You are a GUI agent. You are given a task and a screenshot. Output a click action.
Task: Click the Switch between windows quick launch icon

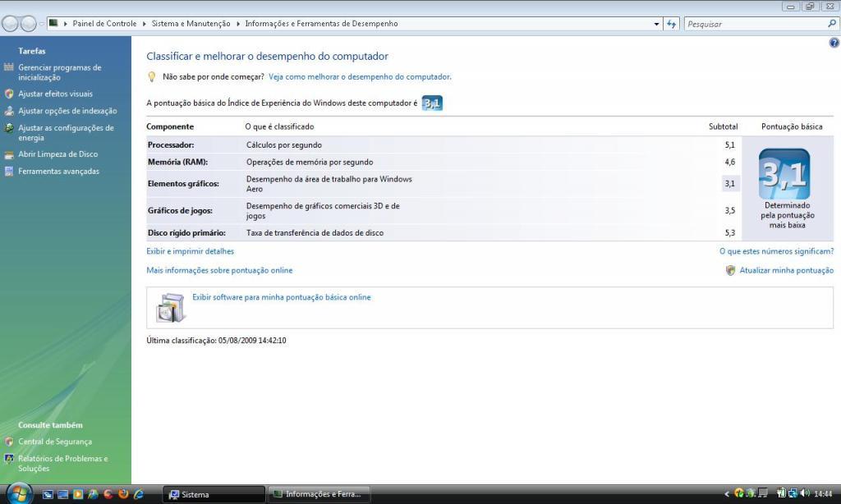tap(48, 494)
